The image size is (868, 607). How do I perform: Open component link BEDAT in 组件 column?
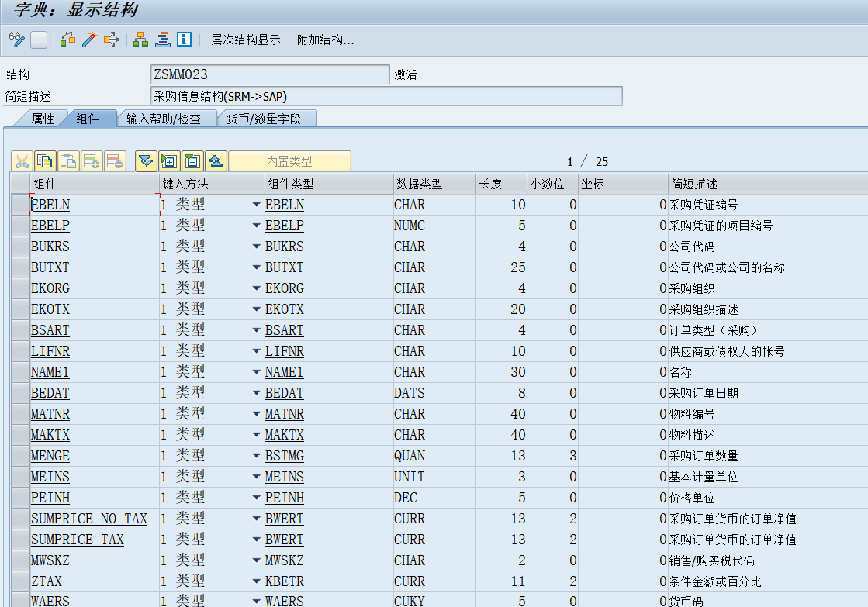[50, 393]
